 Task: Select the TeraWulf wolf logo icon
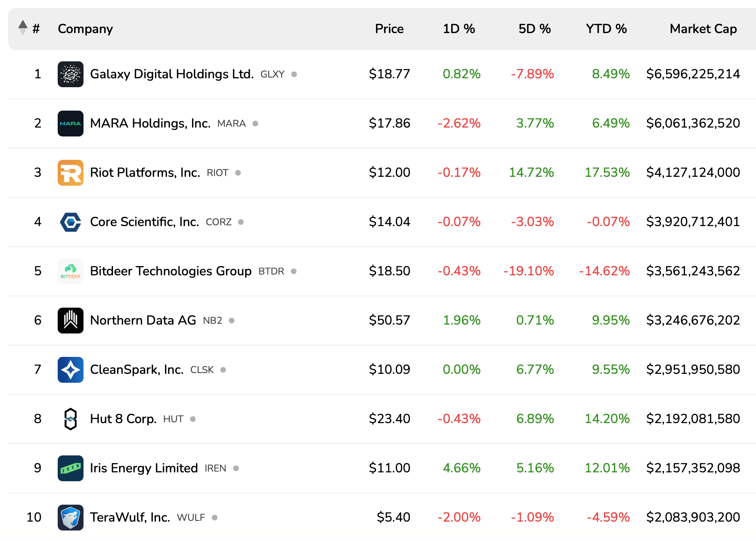(71, 517)
